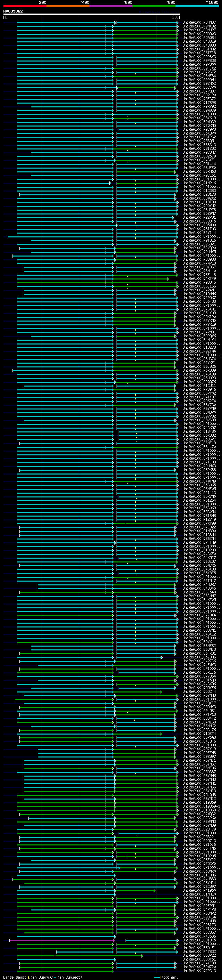
Task: Select the UniRef100_B3L470 label
Action: (x=199, y=447)
